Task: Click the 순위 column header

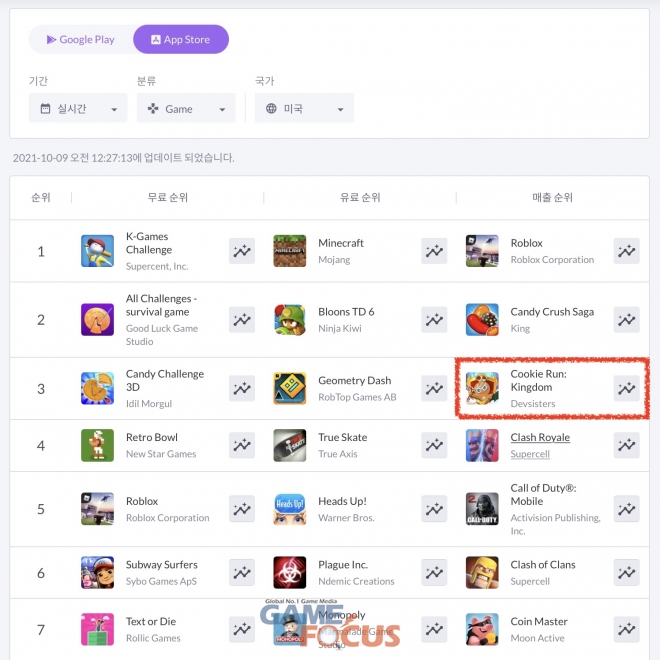Action: (41, 197)
